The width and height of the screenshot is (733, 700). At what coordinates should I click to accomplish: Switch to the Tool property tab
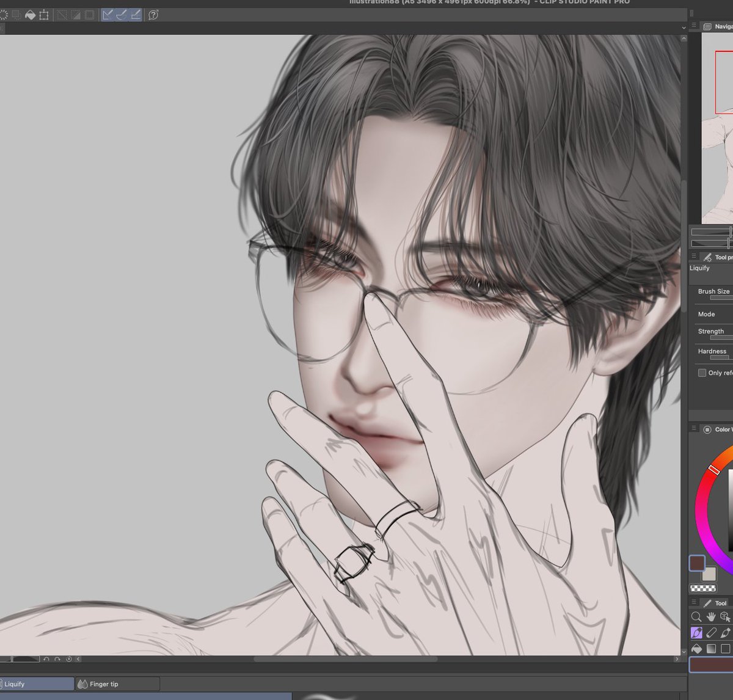(717, 257)
